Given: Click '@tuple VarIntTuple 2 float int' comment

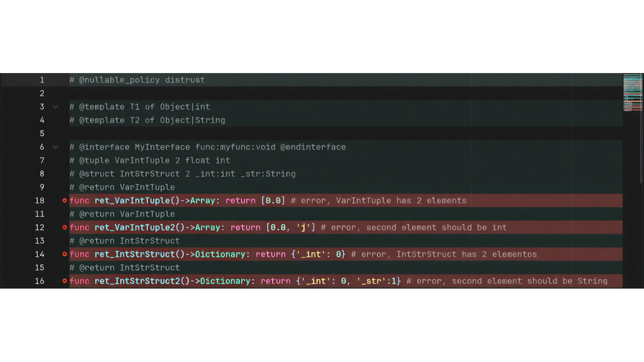Looking at the screenshot, I should [150, 160].
